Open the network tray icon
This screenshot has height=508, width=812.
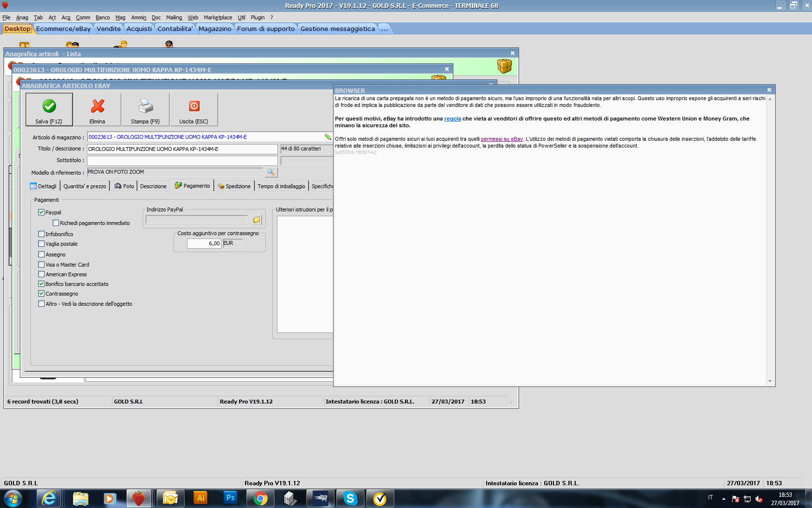747,499
